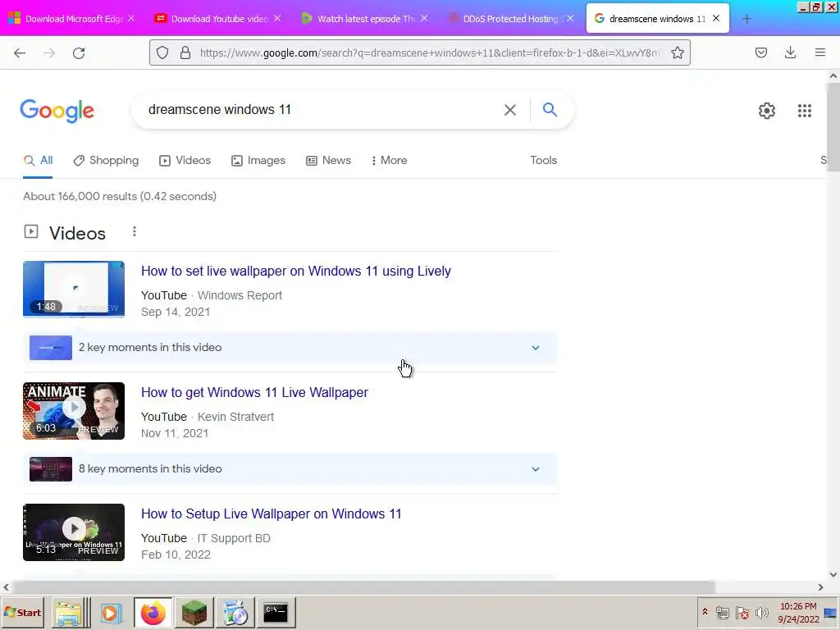
Task: Click the horizontal scrollbar right arrow
Action: 820,587
